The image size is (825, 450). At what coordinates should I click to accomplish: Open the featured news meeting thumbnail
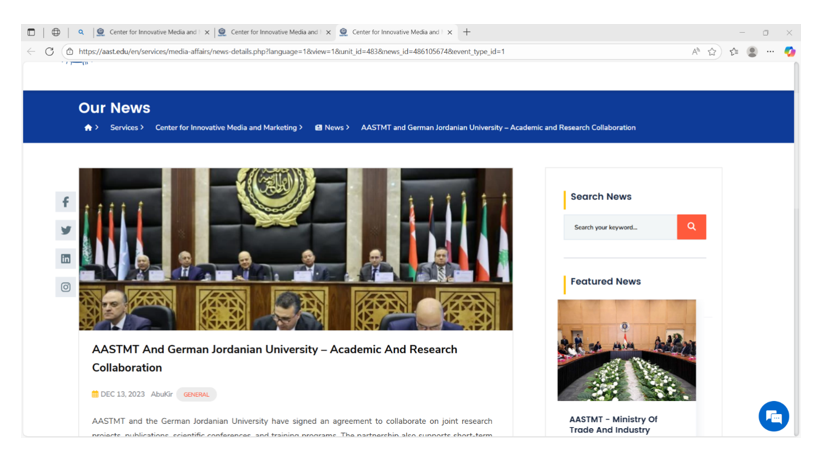coord(626,350)
